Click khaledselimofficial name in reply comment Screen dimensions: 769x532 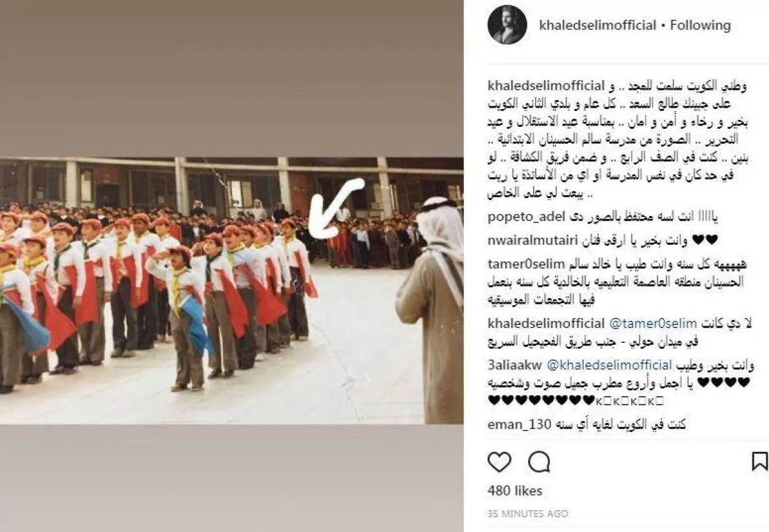point(546,322)
